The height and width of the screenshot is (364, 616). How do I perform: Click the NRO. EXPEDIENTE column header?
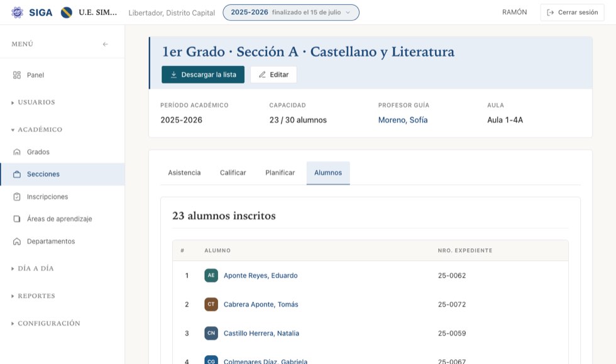pyautogui.click(x=465, y=250)
